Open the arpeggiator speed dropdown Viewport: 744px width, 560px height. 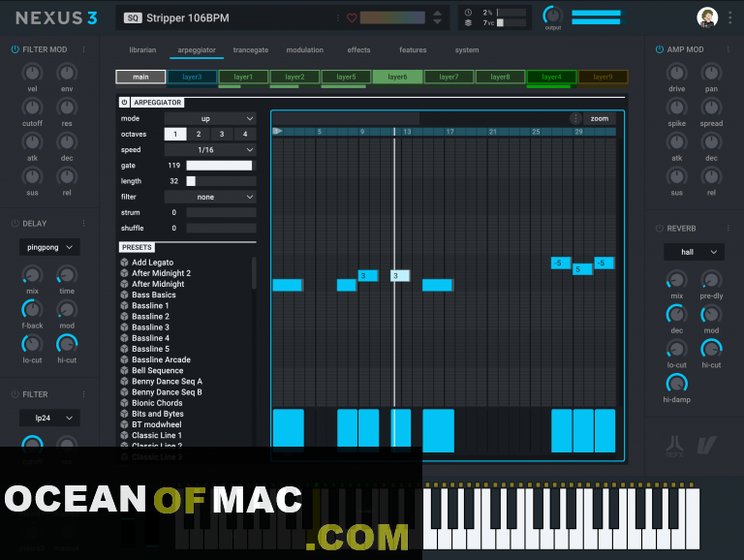(210, 150)
